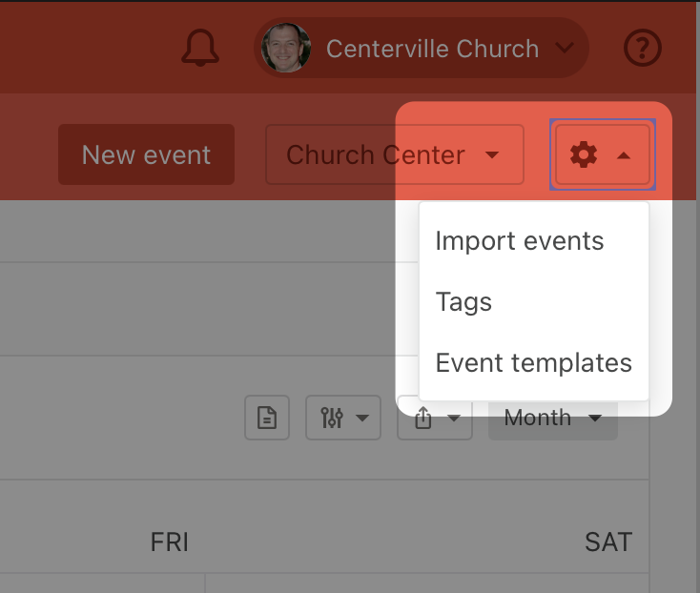Open the filter sliders icon

pyautogui.click(x=332, y=418)
